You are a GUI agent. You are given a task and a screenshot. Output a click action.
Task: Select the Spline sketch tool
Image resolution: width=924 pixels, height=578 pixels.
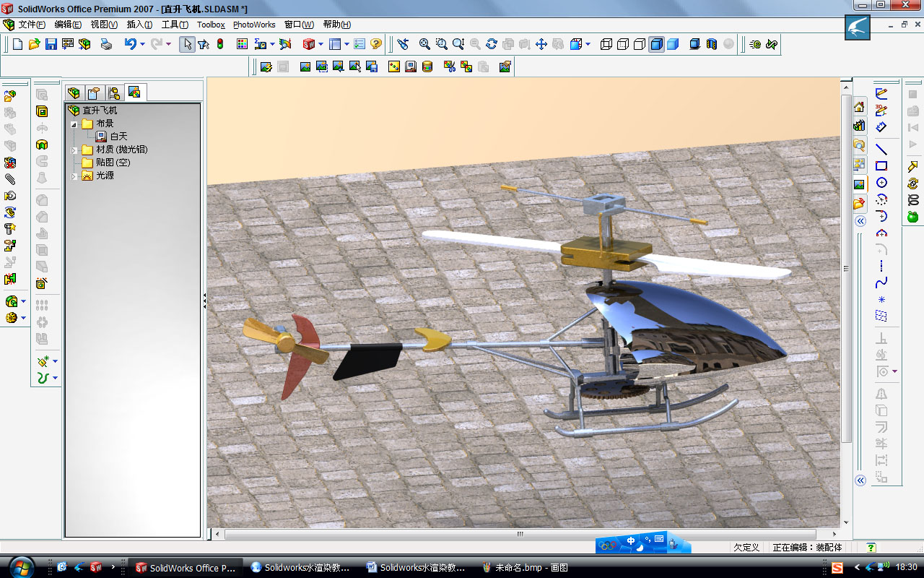tap(881, 282)
